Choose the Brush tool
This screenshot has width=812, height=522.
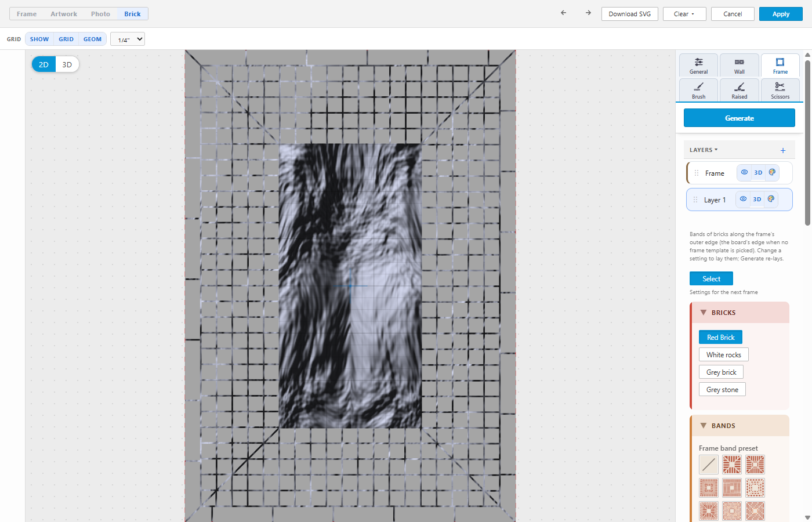click(x=699, y=90)
